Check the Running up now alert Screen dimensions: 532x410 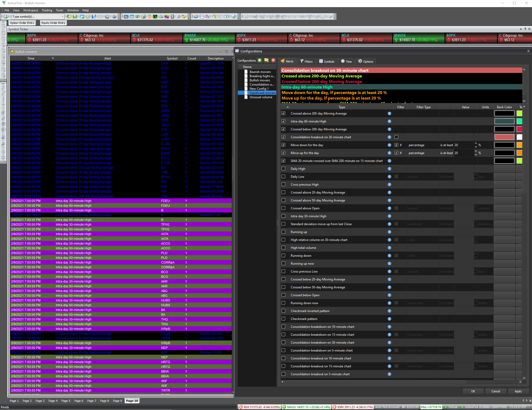[283, 263]
